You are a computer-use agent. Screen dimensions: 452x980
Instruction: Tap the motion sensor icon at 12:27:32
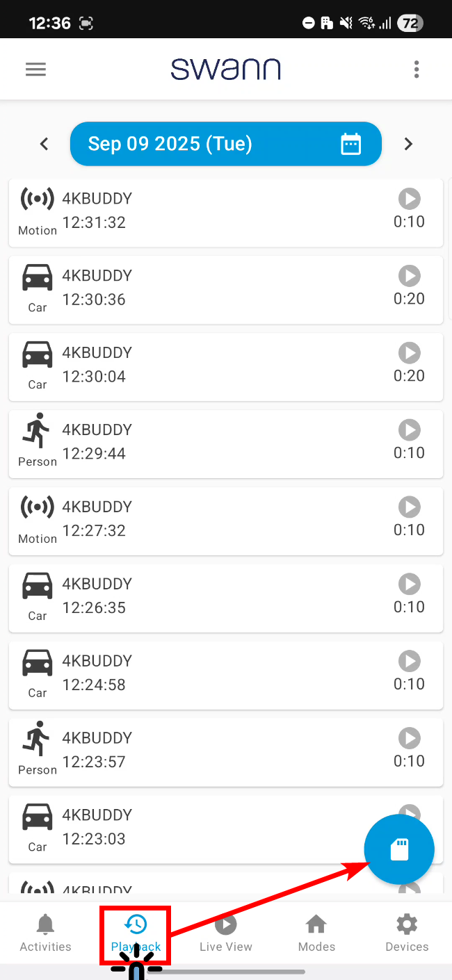pyautogui.click(x=38, y=507)
